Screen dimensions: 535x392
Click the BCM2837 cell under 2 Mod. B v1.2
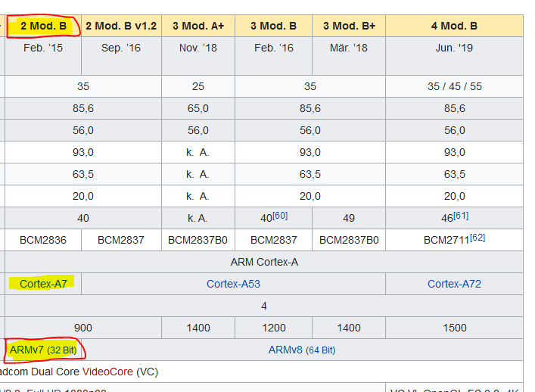pyautogui.click(x=121, y=240)
